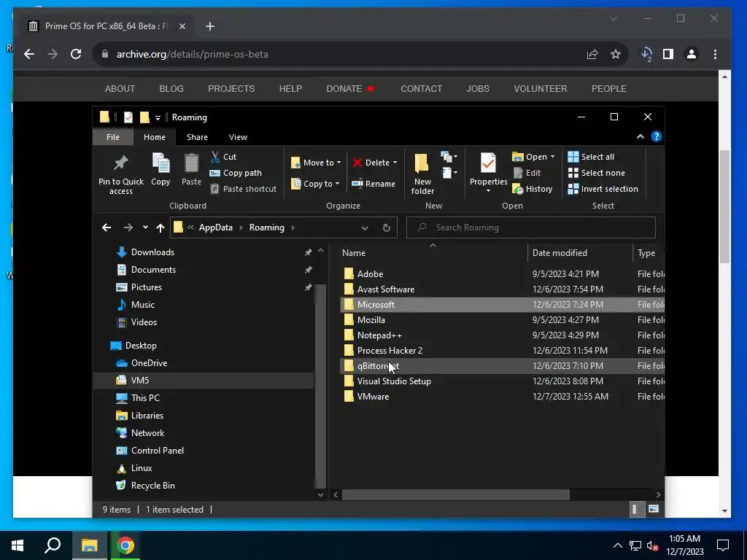The width and height of the screenshot is (747, 560).
Task: Open Control Panel in navigation pane
Action: (x=158, y=451)
